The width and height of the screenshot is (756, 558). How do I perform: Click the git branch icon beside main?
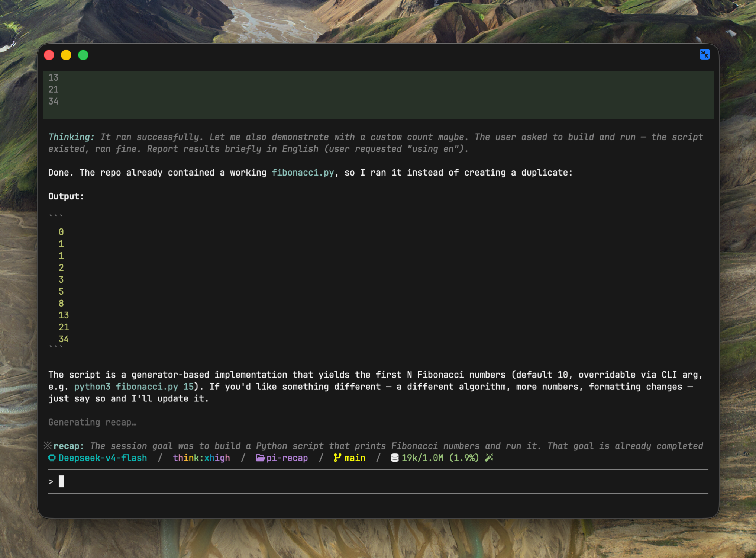(x=337, y=458)
